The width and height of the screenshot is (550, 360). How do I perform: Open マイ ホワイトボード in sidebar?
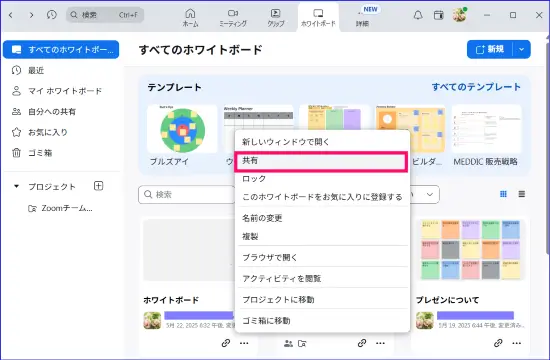click(x=57, y=91)
